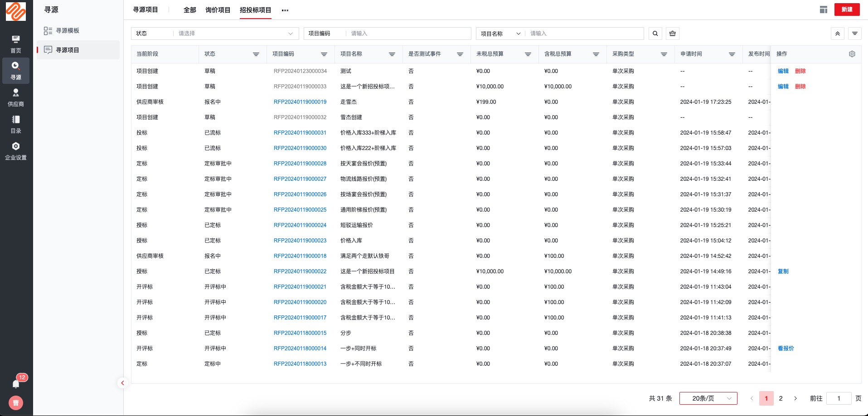The image size is (868, 416).
Task: Click the search magnifier button
Action: 655,34
